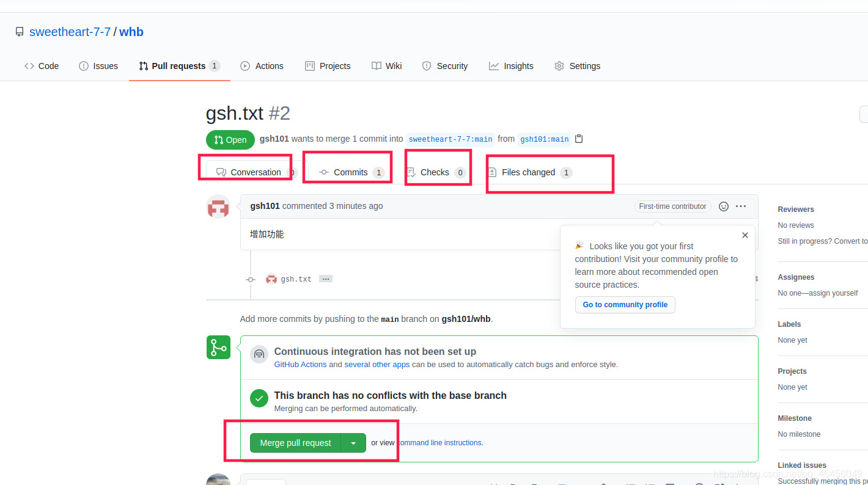Click the commit timeline dot icon
Image resolution: width=868 pixels, height=485 pixels.
pos(251,279)
